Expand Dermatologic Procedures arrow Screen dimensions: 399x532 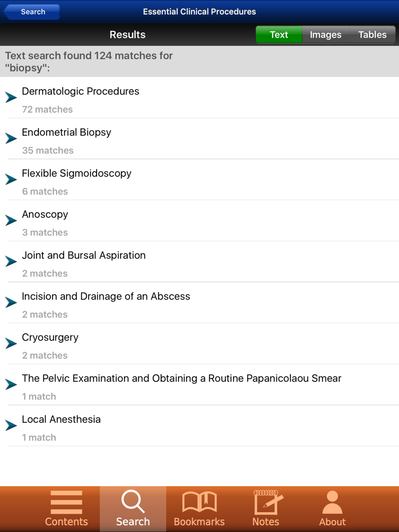click(11, 97)
